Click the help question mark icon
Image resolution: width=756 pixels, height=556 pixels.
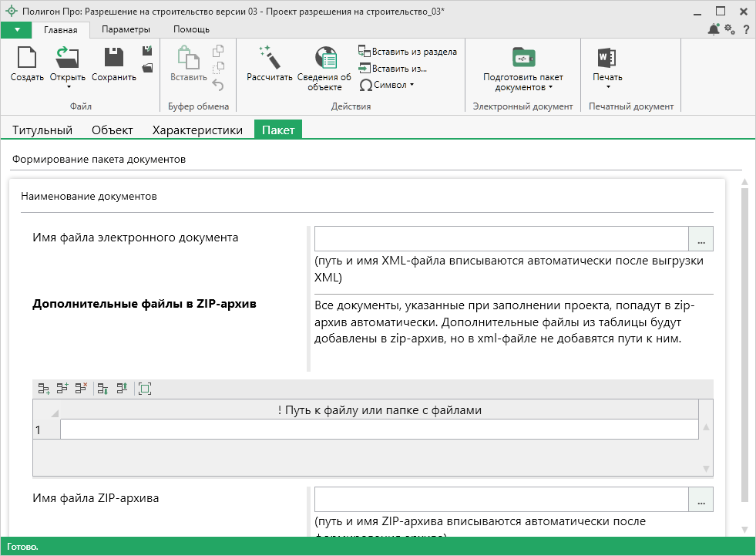[746, 29]
